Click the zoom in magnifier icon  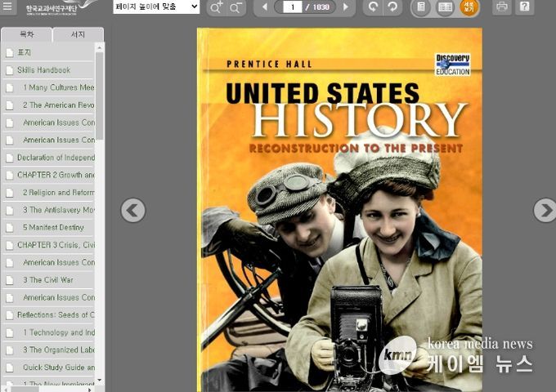(216, 7)
